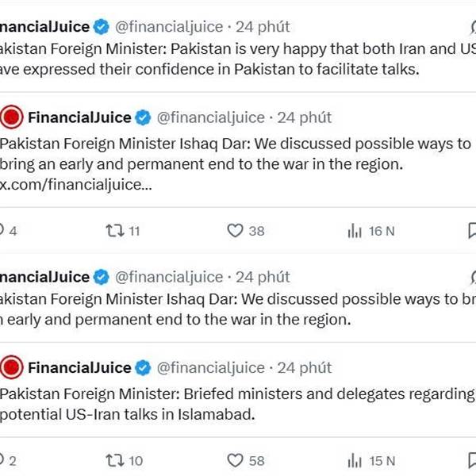Screen dimensions: 476x476
Task: Click verified badge on Briefed ministers tweet
Action: click(143, 368)
